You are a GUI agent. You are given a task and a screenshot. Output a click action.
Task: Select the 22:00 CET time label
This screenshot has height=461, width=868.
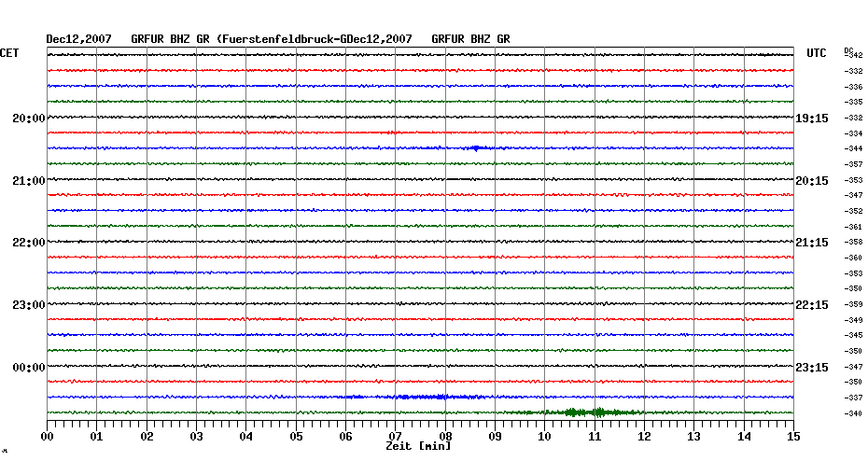(x=29, y=243)
